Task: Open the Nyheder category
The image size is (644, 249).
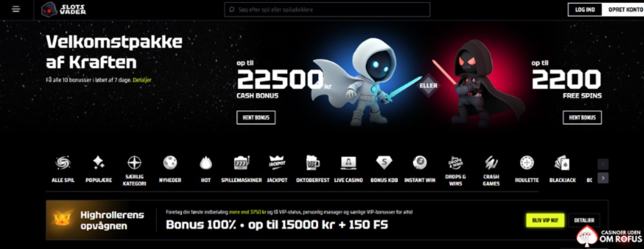Action: coord(170,169)
